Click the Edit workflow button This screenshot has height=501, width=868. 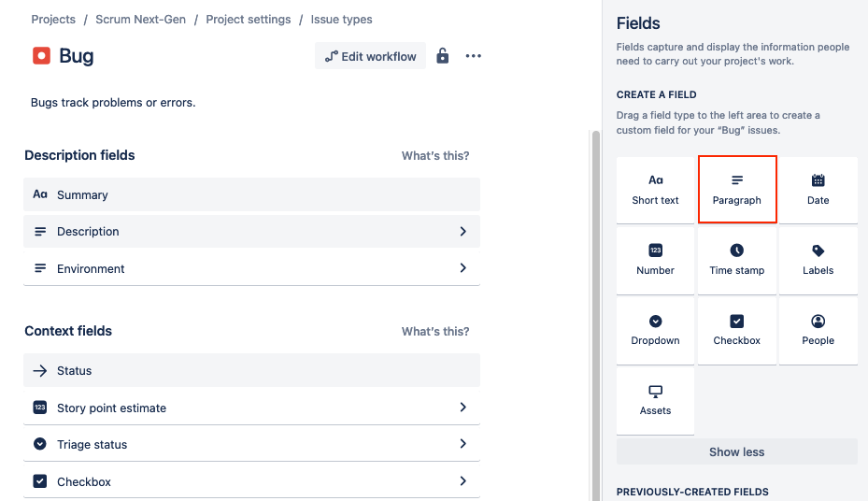(x=370, y=56)
